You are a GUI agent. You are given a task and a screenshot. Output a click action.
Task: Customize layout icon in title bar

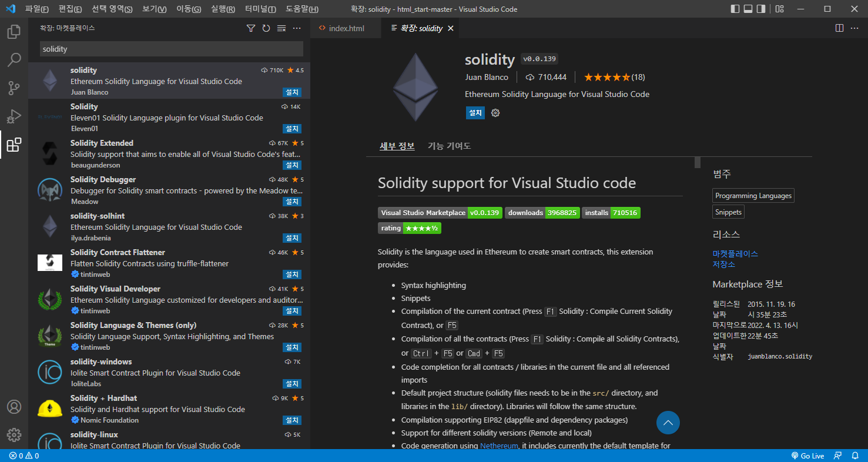click(779, 9)
